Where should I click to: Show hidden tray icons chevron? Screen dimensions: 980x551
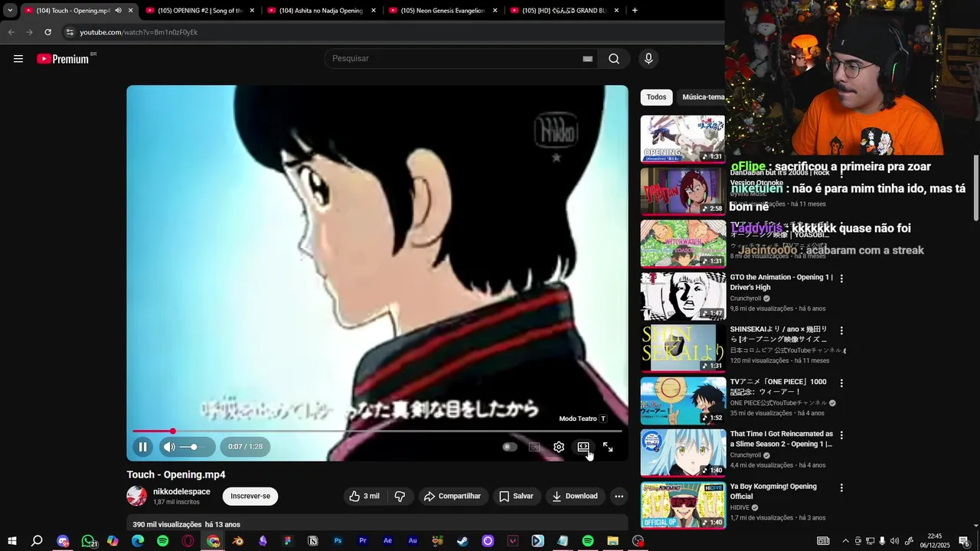pyautogui.click(x=845, y=541)
